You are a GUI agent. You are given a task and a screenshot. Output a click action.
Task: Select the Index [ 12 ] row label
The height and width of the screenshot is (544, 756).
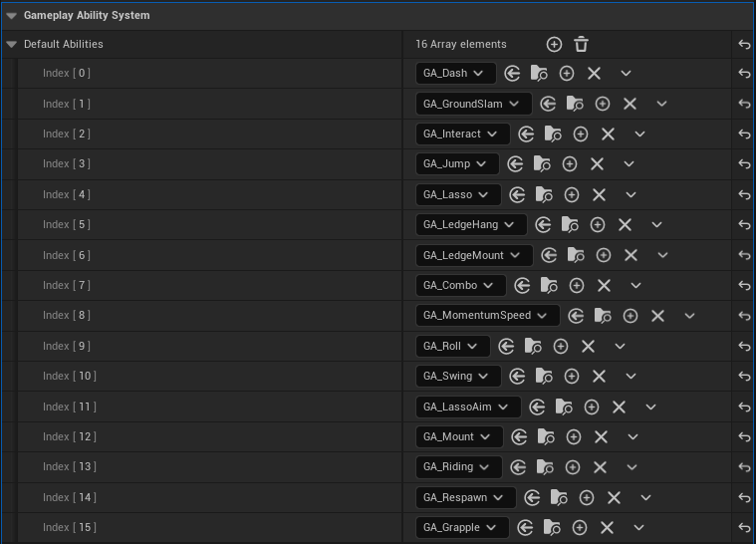(69, 437)
